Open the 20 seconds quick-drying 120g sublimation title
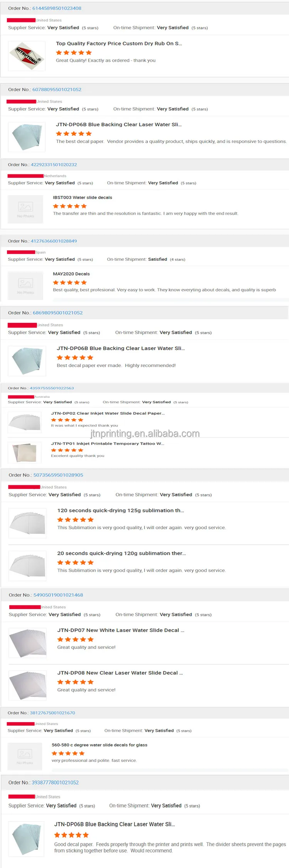 [x=121, y=553]
